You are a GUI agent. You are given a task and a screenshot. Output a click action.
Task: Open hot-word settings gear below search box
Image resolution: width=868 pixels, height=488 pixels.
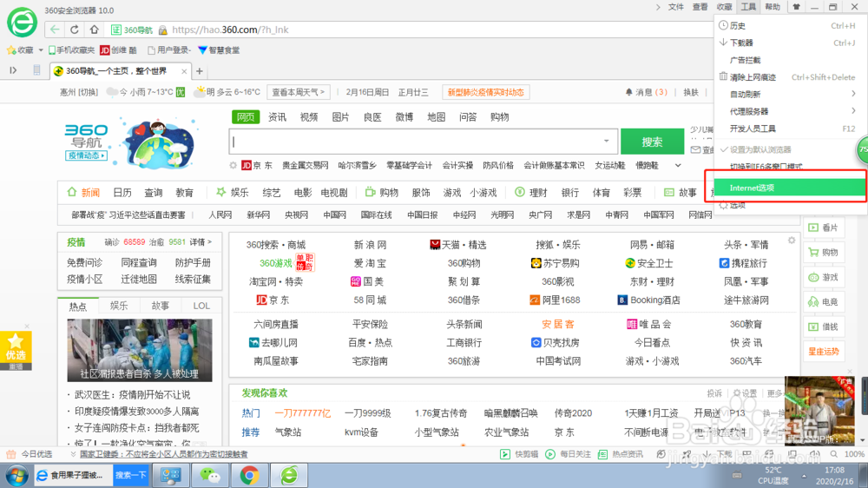click(233, 165)
